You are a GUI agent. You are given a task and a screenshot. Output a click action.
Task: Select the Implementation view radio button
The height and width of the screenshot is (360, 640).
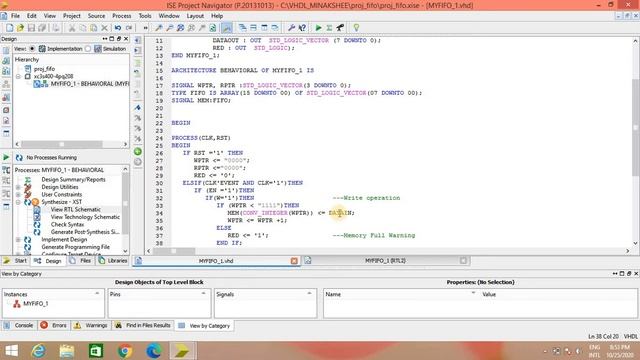click(x=32, y=49)
